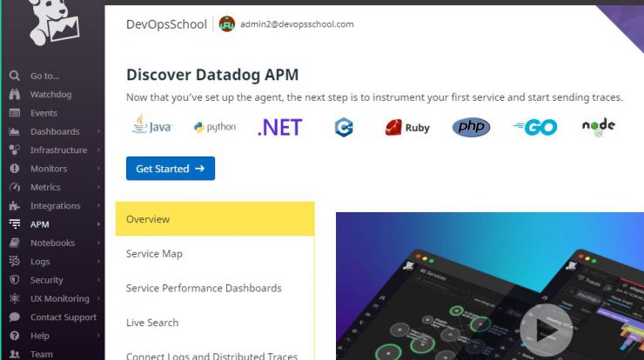Expand the Infrastructure submenu arrow
Viewport: 644px width, 360px height.
98,150
